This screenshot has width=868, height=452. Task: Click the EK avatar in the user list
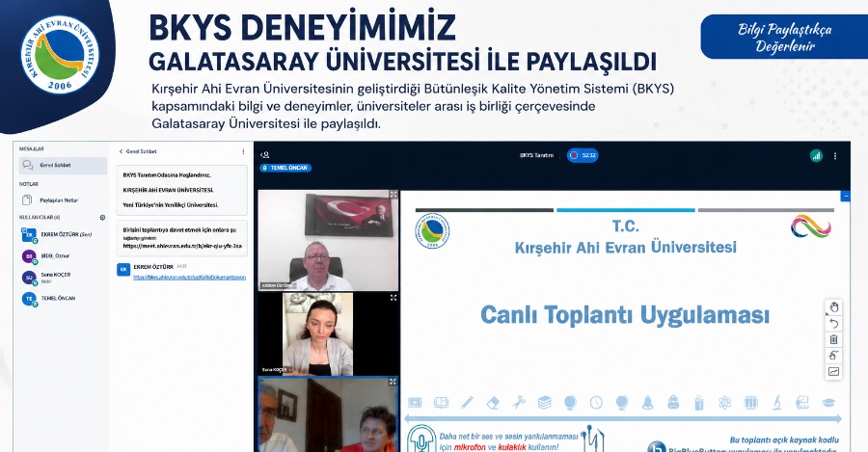click(29, 235)
